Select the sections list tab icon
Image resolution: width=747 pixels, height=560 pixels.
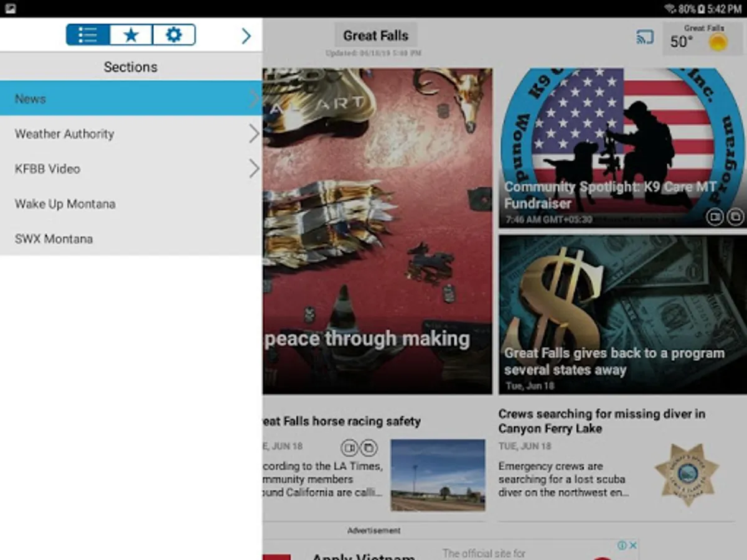coord(88,35)
